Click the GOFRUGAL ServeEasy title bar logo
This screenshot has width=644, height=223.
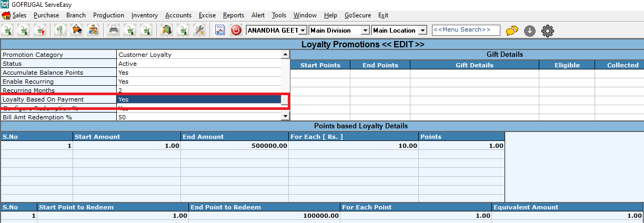pos(5,5)
